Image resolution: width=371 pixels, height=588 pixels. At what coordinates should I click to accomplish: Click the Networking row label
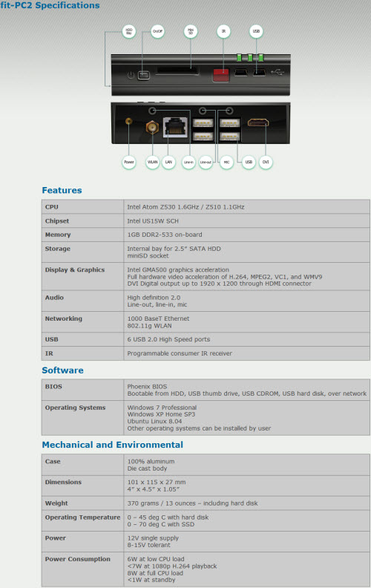(x=63, y=318)
